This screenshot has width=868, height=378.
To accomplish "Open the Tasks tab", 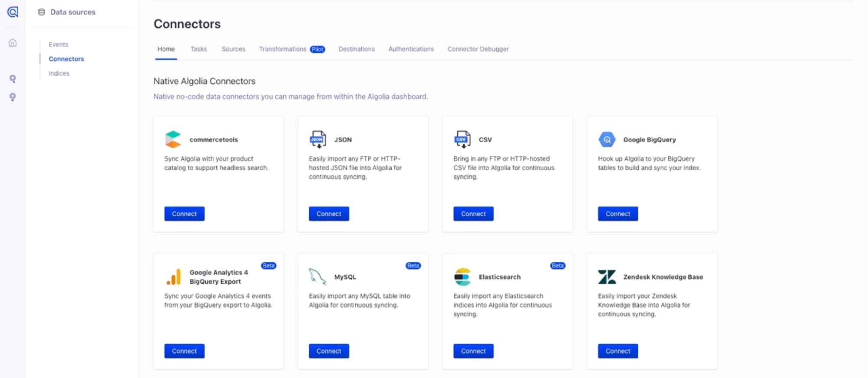I will click(x=199, y=49).
